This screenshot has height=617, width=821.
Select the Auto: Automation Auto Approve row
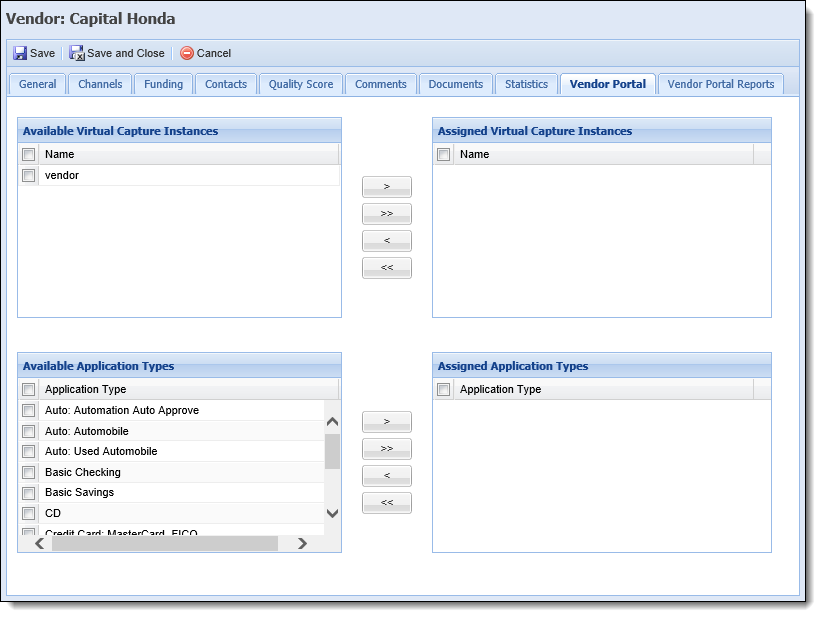click(171, 411)
